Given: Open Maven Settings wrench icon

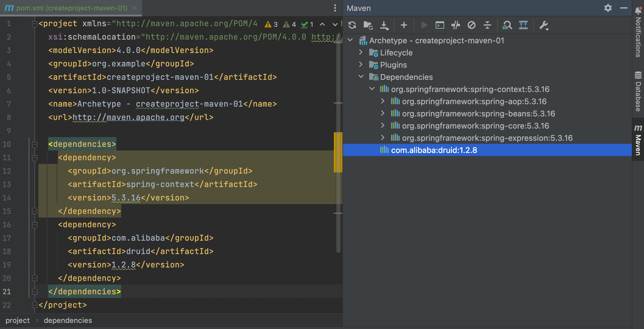Looking at the screenshot, I should (544, 25).
